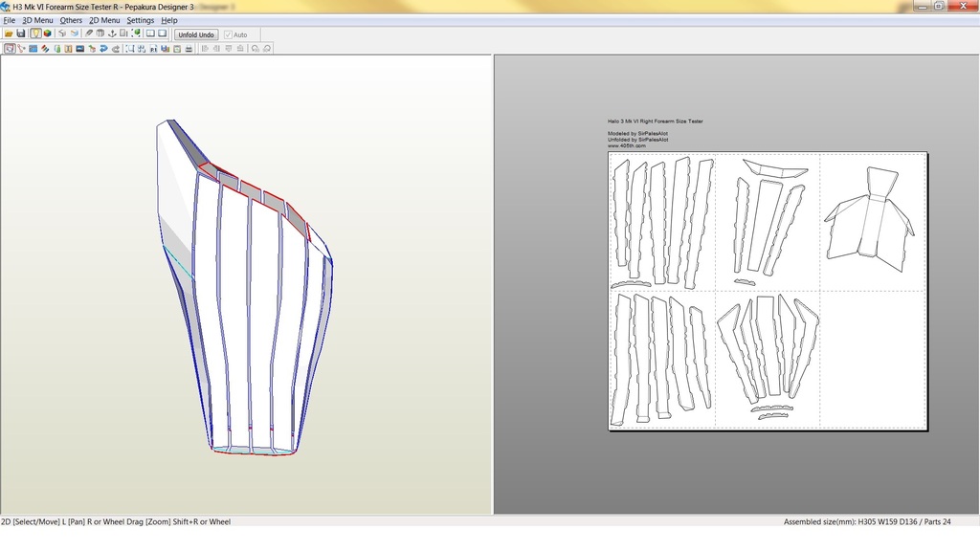
Task: Click the red line edge tool icon
Action: coord(21,48)
